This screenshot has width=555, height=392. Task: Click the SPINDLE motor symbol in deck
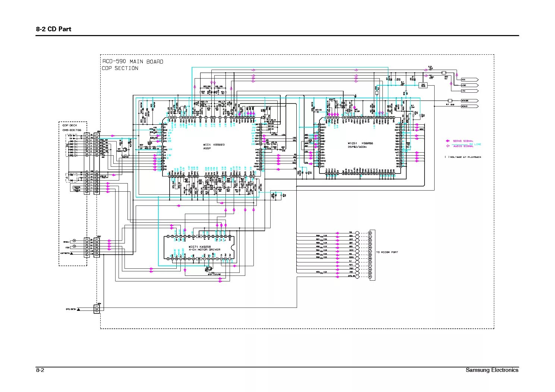point(74,240)
